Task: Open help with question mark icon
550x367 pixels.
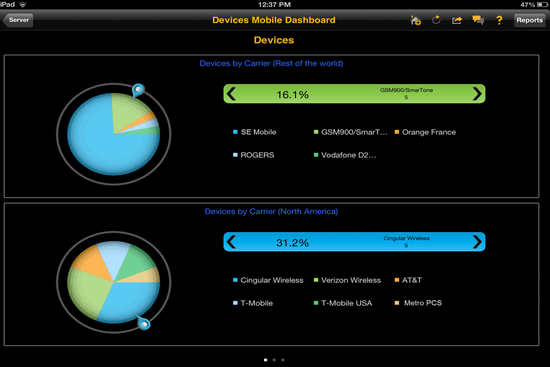Action: (x=499, y=20)
